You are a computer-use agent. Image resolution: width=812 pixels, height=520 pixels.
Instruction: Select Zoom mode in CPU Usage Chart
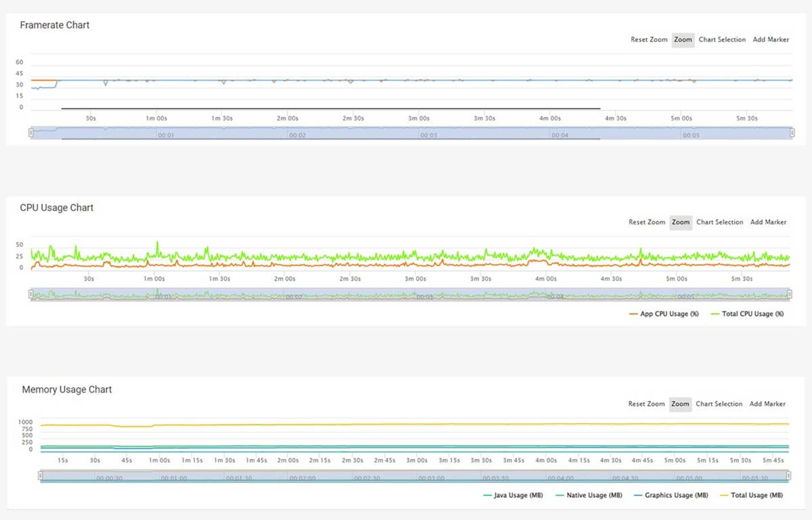680,222
